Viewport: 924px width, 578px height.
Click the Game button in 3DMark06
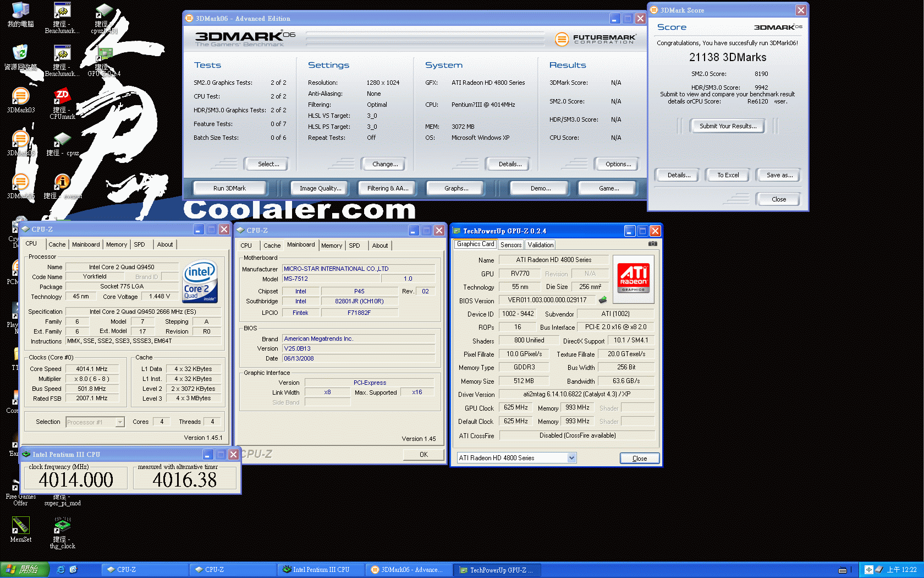coord(609,188)
